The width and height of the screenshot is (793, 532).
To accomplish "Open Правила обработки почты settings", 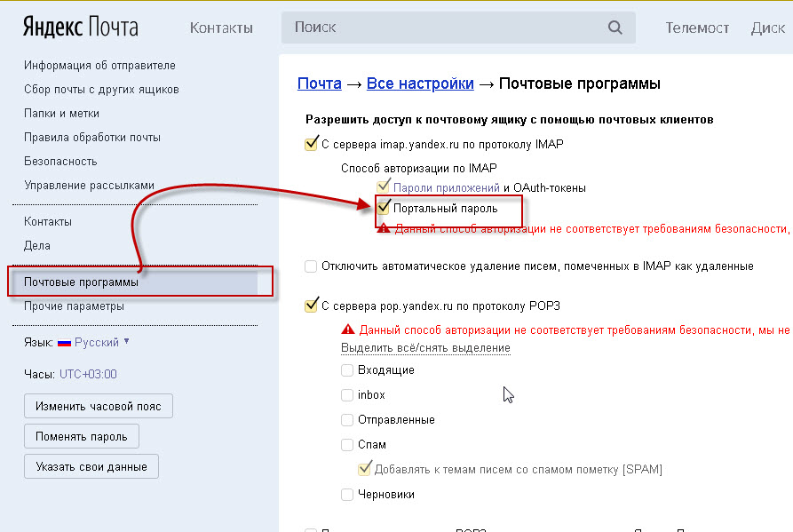I will pyautogui.click(x=92, y=138).
